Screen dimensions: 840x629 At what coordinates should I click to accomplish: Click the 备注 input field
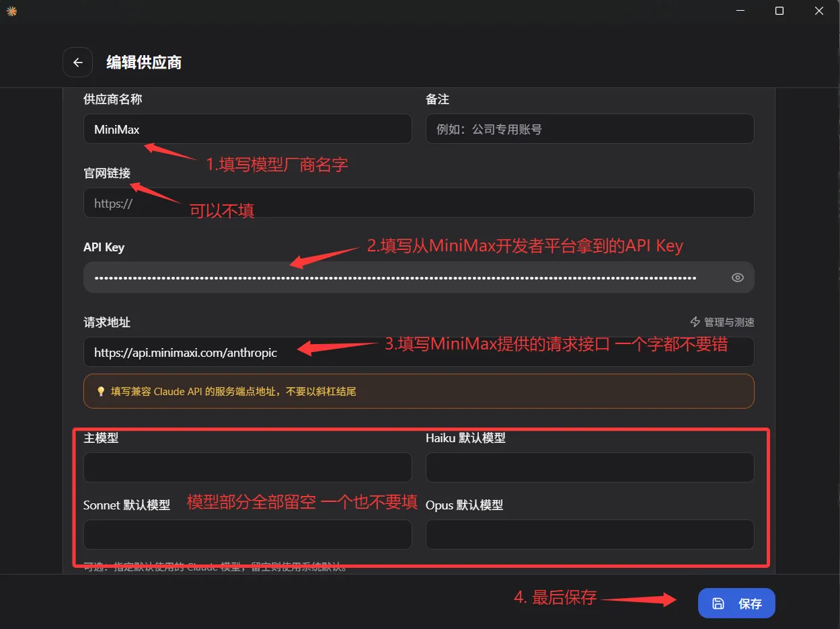click(589, 129)
